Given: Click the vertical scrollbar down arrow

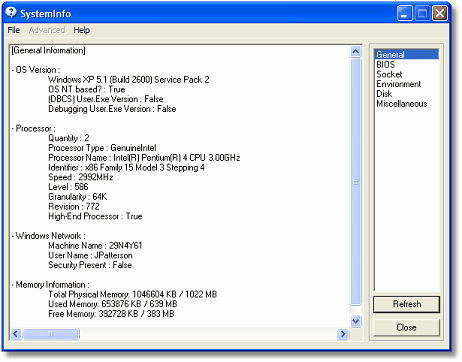Looking at the screenshot, I should 356,321.
